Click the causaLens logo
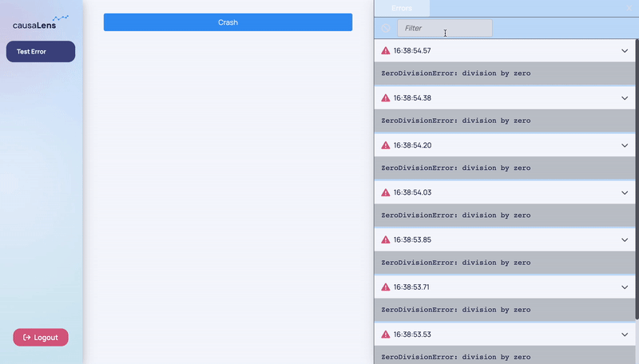This screenshot has height=364, width=639. point(41,22)
